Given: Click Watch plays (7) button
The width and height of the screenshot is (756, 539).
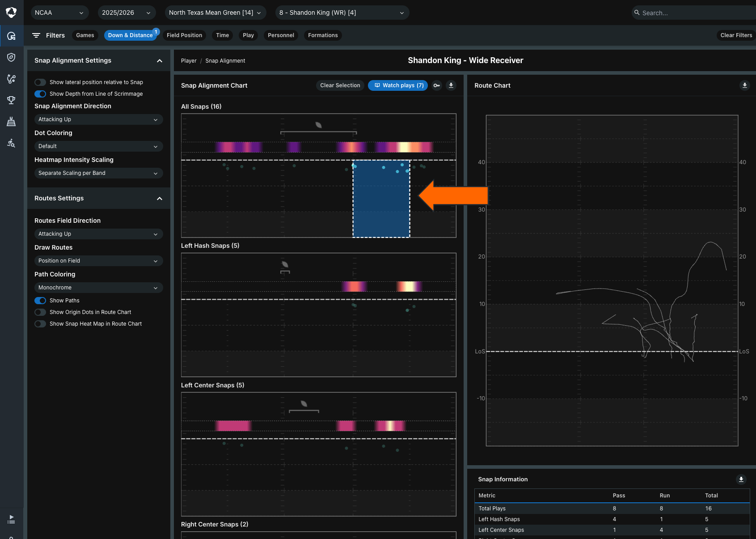Looking at the screenshot, I should pyautogui.click(x=398, y=85).
